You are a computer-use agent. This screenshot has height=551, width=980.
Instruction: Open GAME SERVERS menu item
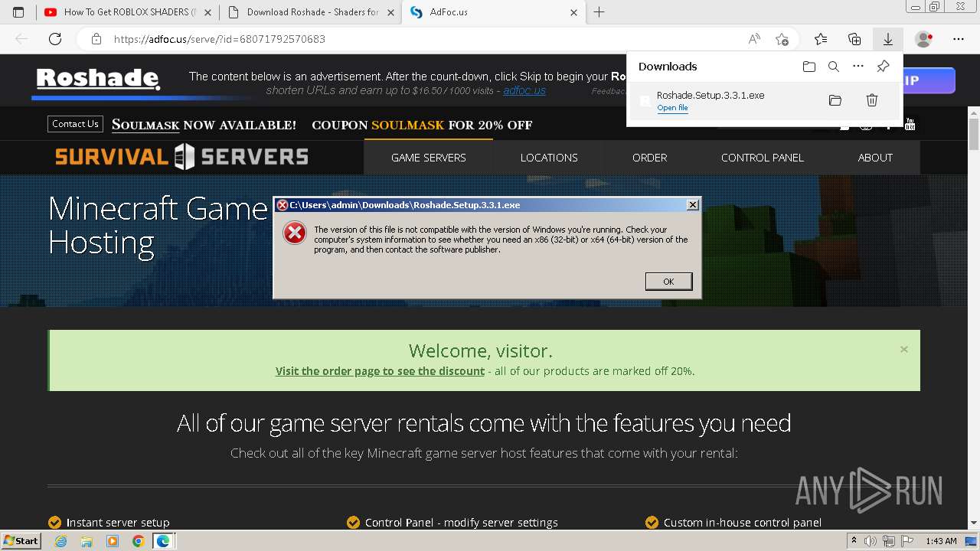coord(429,158)
